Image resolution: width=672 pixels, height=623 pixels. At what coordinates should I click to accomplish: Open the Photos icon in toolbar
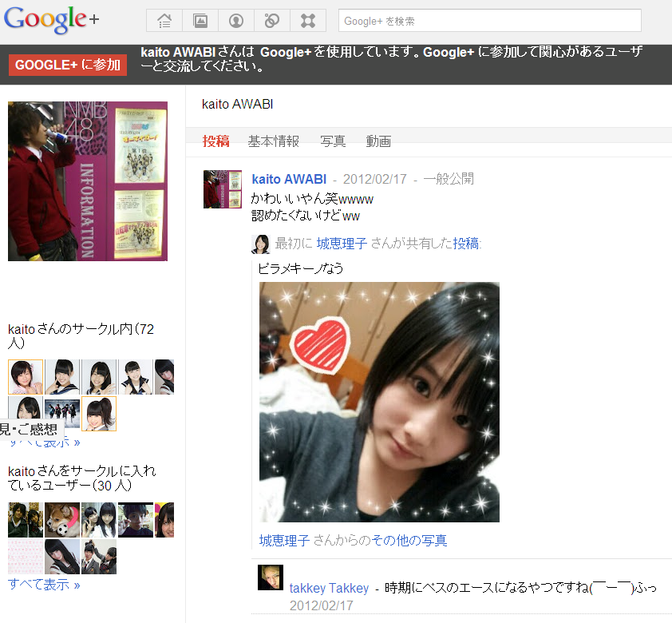pos(200,21)
